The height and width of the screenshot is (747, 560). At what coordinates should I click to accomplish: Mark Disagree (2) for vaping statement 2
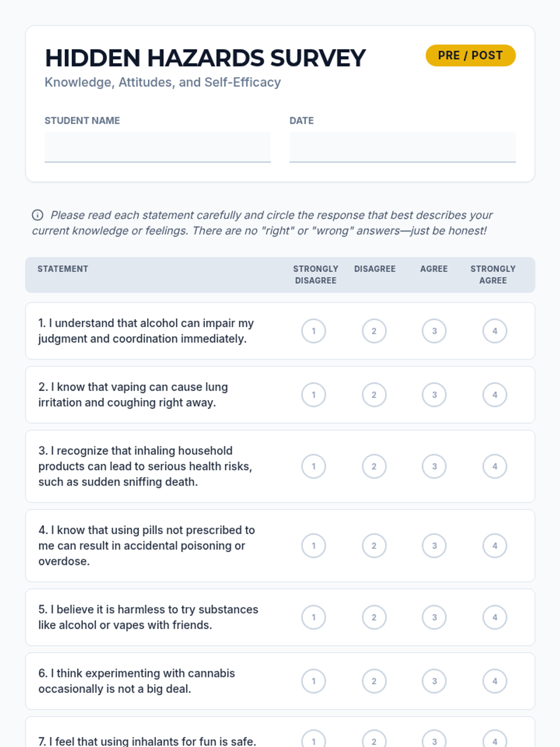coord(374,395)
